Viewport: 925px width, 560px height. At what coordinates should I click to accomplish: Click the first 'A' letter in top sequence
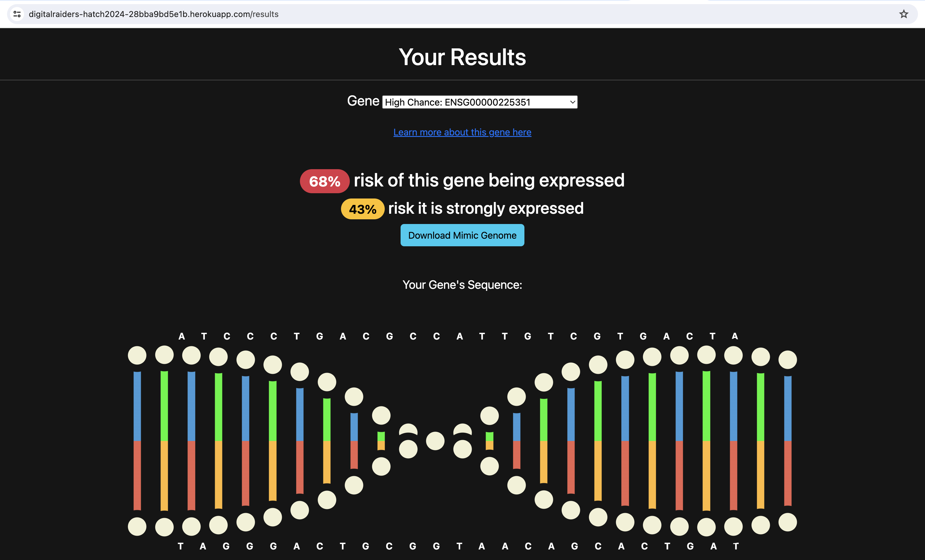point(182,337)
